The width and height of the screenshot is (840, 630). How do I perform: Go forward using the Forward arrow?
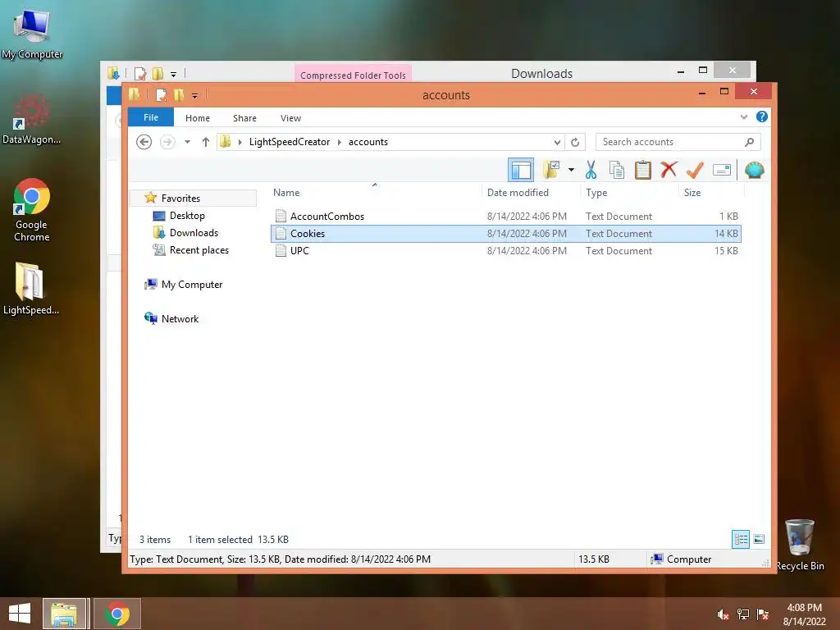(x=167, y=142)
